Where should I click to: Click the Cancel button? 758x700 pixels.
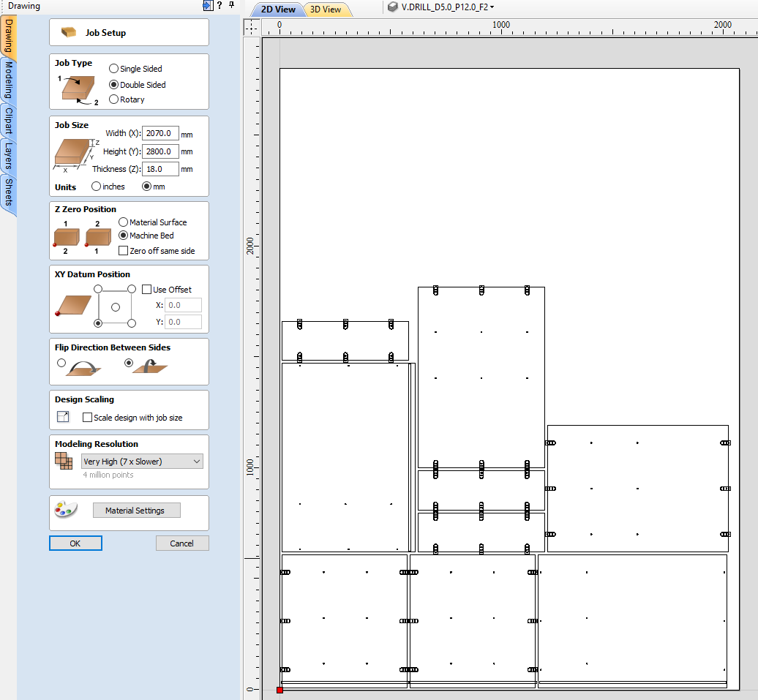tap(182, 543)
